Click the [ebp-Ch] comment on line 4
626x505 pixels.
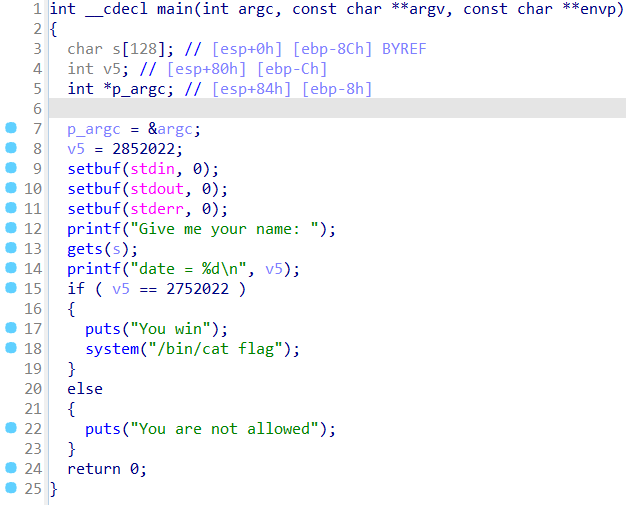(292, 69)
